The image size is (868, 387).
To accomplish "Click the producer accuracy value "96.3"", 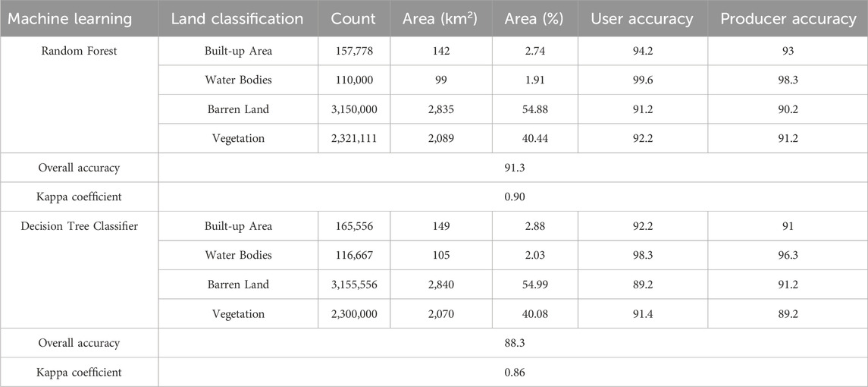I will [x=788, y=255].
